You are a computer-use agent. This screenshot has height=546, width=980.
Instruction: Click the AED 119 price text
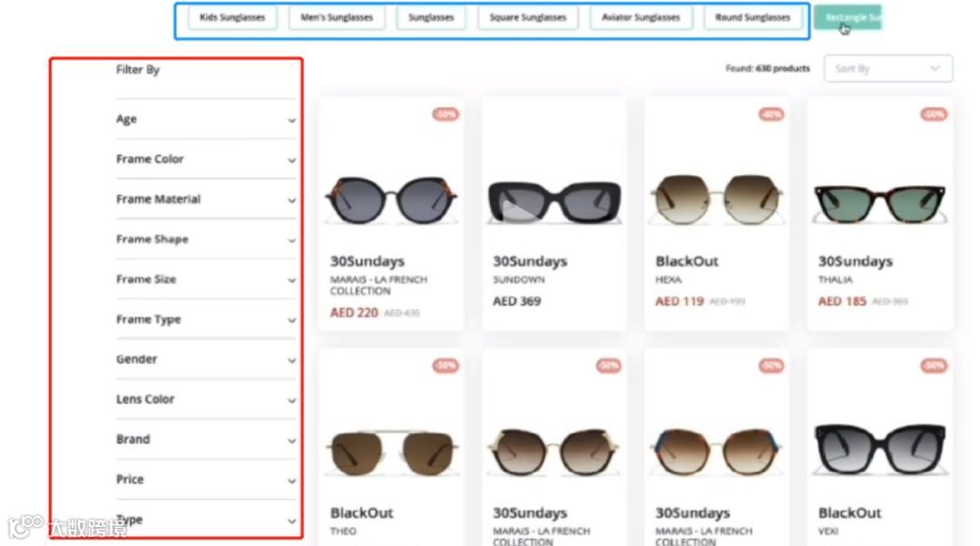[x=680, y=301]
